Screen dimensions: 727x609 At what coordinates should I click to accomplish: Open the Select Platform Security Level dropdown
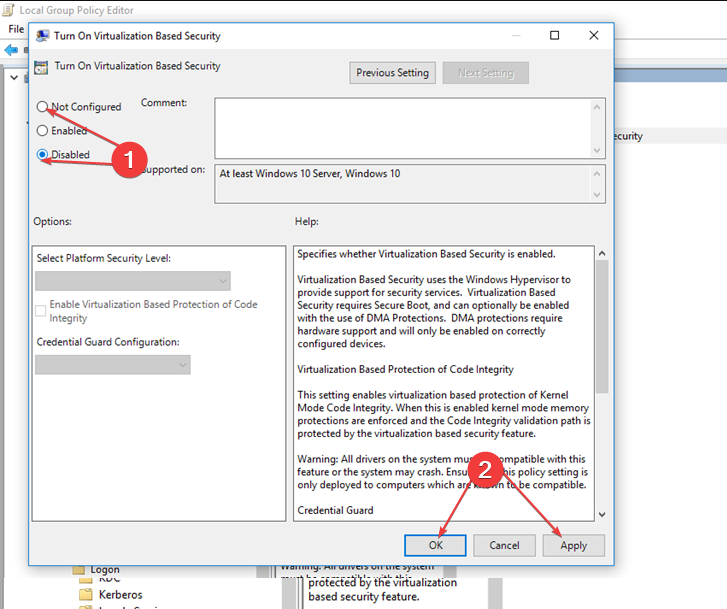(x=133, y=281)
